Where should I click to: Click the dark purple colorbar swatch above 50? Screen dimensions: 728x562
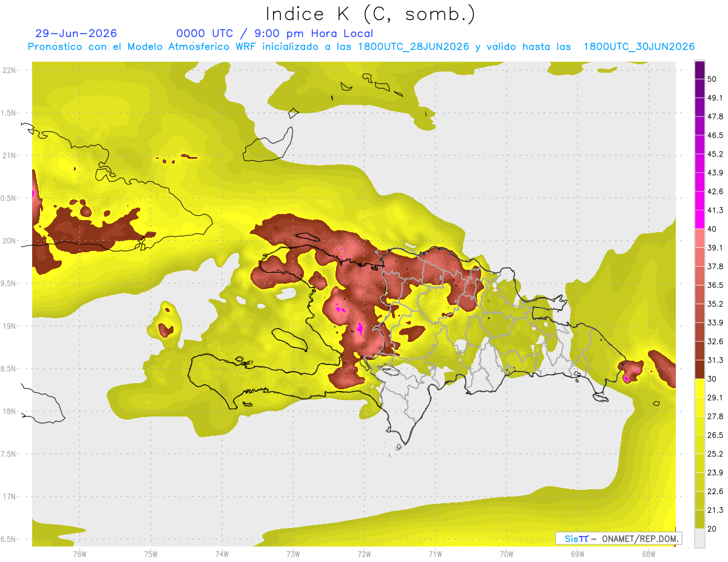699,70
